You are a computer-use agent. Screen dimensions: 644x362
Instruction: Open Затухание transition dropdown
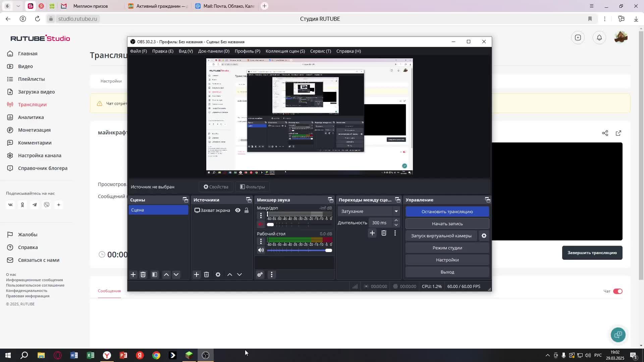pos(369,212)
